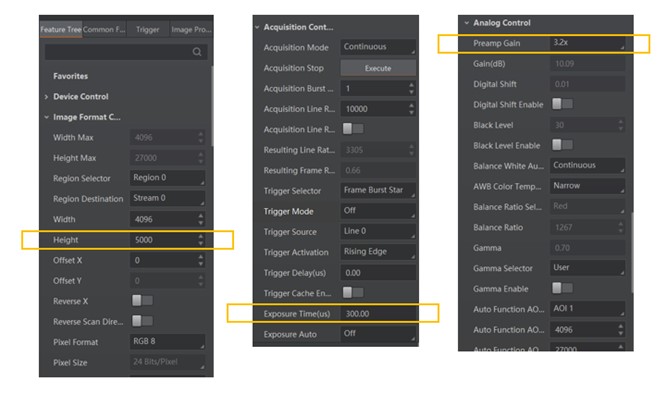This screenshot has width=667, height=394.
Task: Open the Trigger Activation dropdown
Action: [x=378, y=252]
